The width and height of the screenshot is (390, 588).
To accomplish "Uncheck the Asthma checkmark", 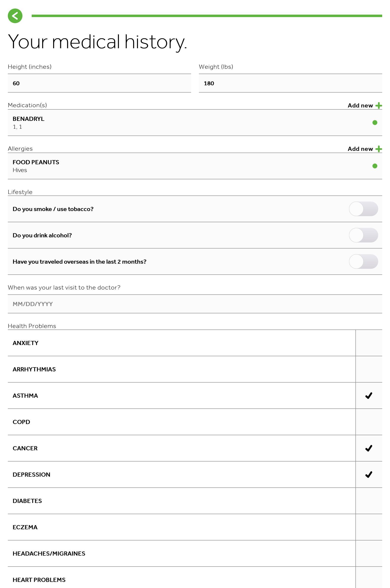I will point(369,395).
